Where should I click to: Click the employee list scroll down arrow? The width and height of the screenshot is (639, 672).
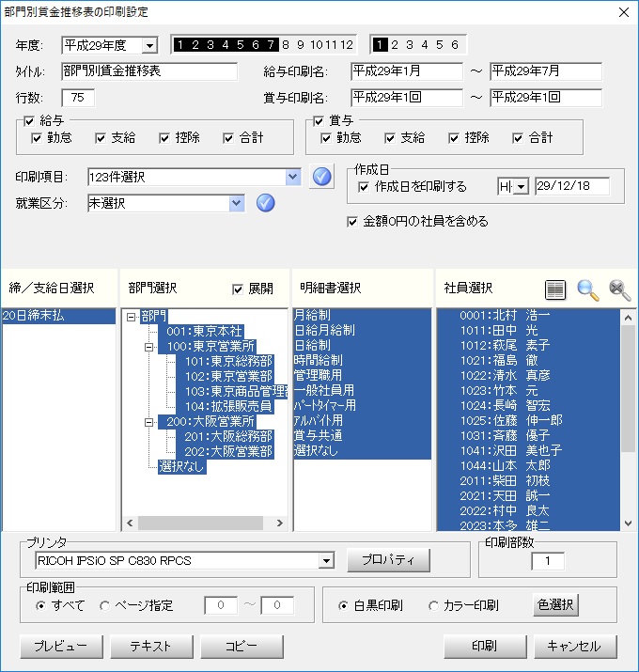629,523
